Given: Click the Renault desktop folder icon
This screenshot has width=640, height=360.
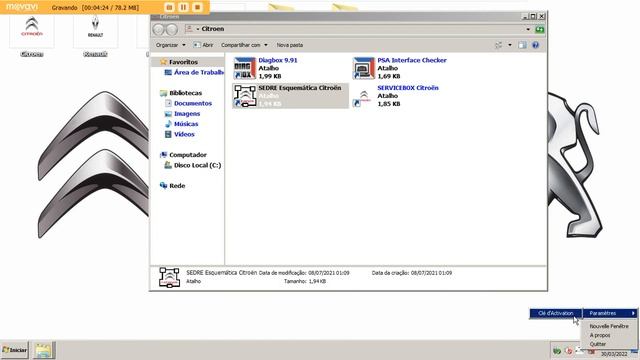Looking at the screenshot, I should (96, 36).
